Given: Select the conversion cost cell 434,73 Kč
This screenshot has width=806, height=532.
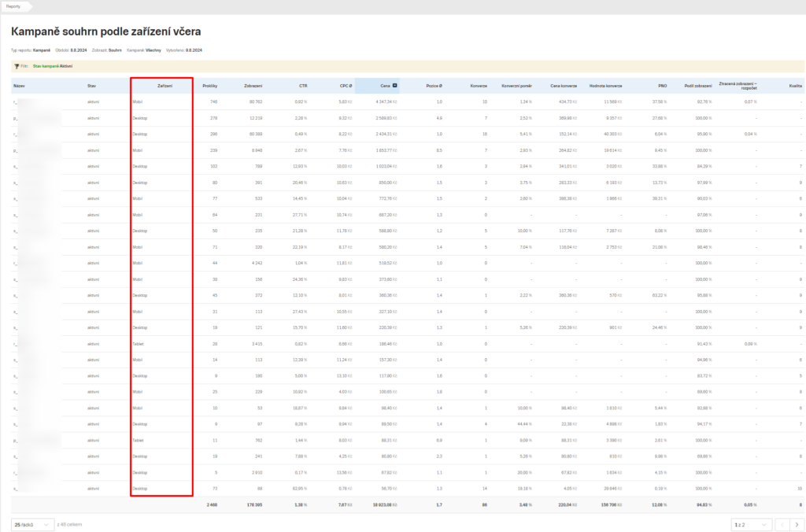Looking at the screenshot, I should [568, 102].
